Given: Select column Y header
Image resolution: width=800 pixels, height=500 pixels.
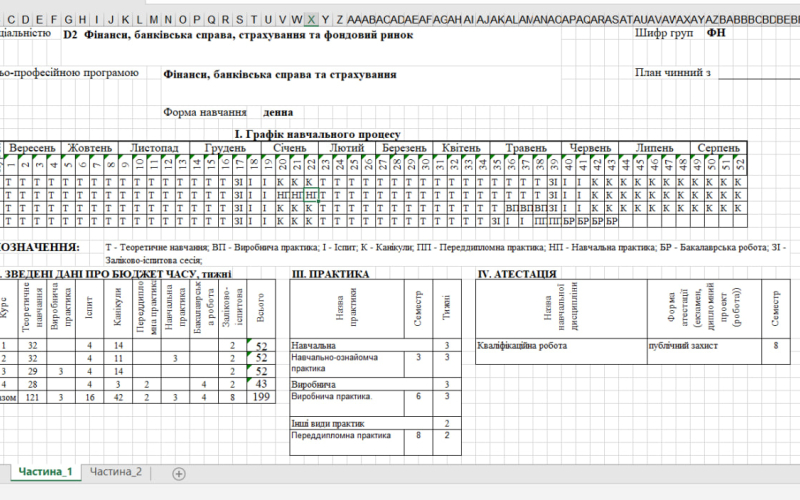Looking at the screenshot, I should pyautogui.click(x=326, y=20).
